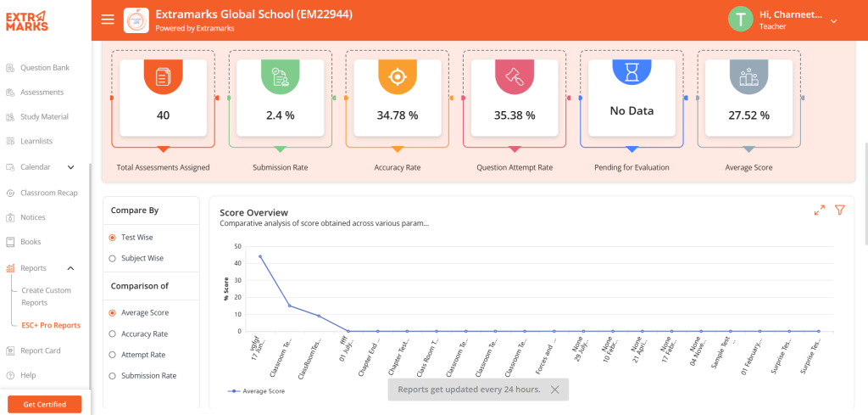This screenshot has width=868, height=415.
Task: Open Notices from sidebar
Action: [33, 218]
